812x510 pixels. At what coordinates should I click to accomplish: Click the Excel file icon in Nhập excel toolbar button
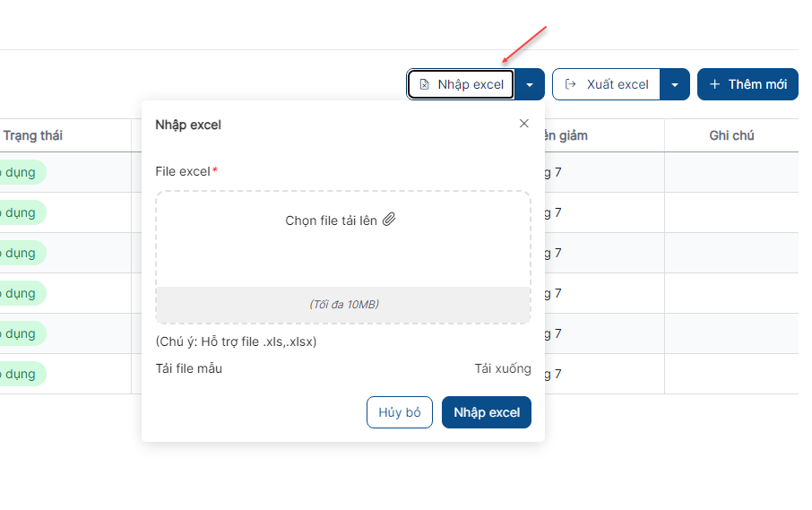[x=424, y=84]
